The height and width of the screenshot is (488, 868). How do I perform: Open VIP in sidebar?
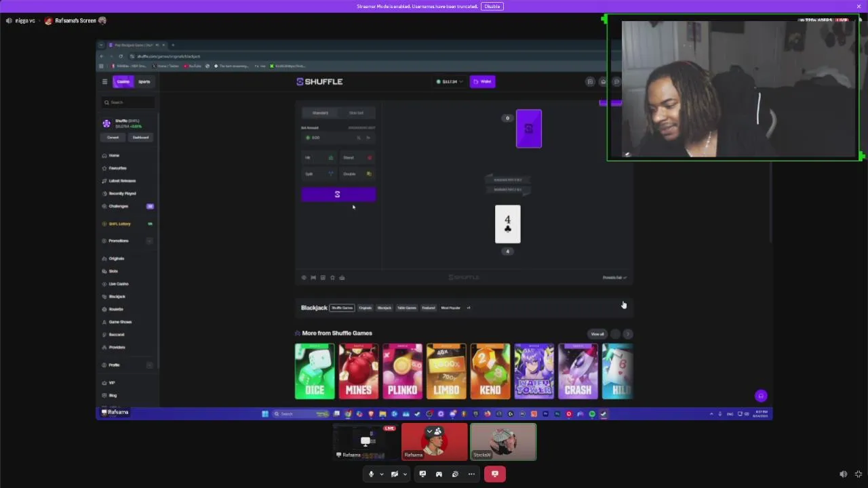tap(112, 383)
